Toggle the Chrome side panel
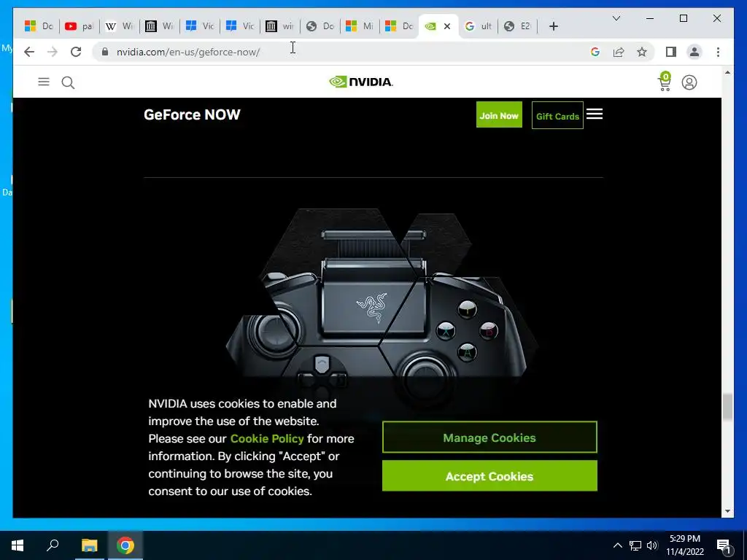747x560 pixels. 671,52
